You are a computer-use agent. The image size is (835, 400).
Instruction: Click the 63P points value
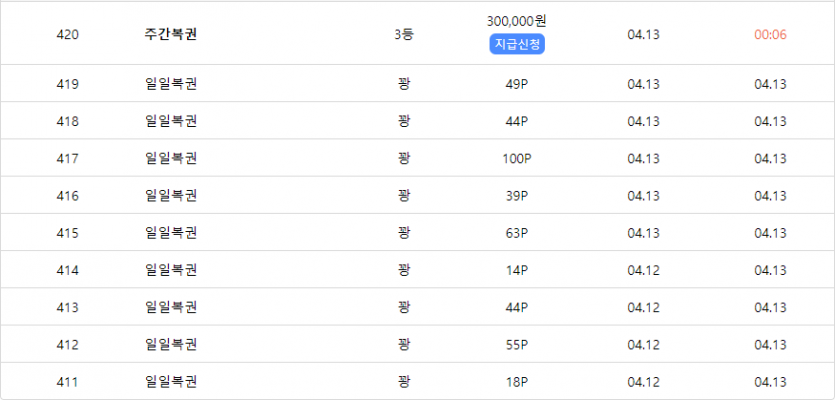(x=517, y=233)
